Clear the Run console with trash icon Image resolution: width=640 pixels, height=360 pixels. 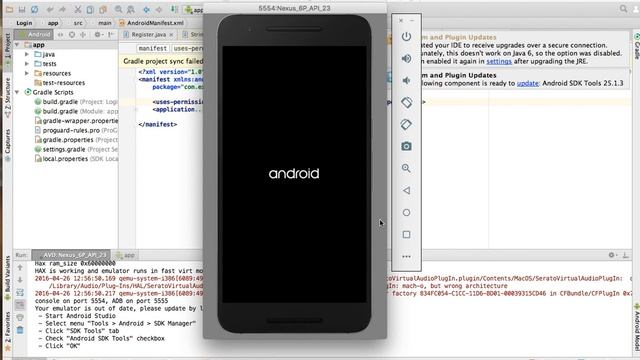20,330
